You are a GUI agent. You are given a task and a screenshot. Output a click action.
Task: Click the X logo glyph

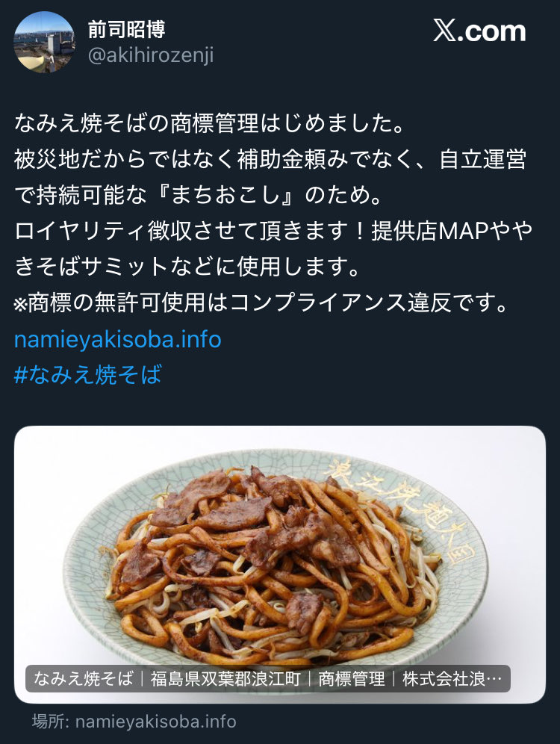(444, 31)
